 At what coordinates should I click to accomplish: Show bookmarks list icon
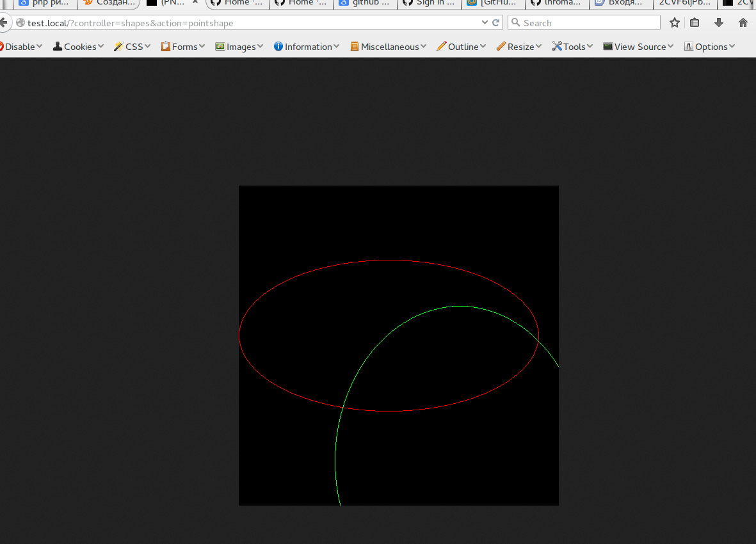point(695,22)
